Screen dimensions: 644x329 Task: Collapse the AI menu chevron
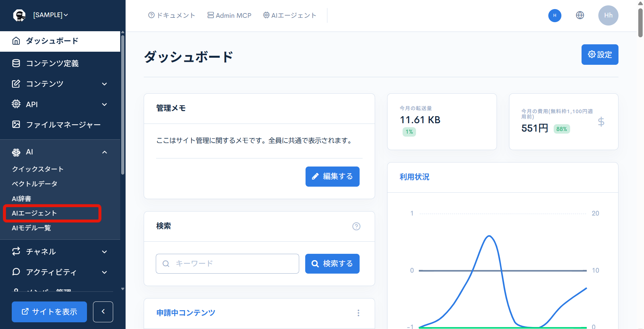104,152
